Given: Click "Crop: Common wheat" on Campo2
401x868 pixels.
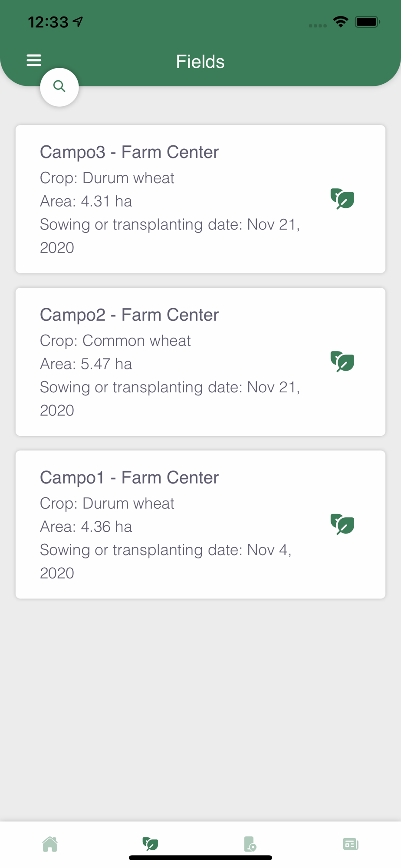Looking at the screenshot, I should 115,341.
